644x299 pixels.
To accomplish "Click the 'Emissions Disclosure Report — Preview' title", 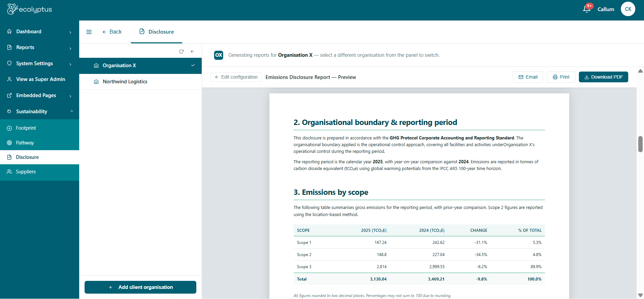I will pyautogui.click(x=311, y=77).
